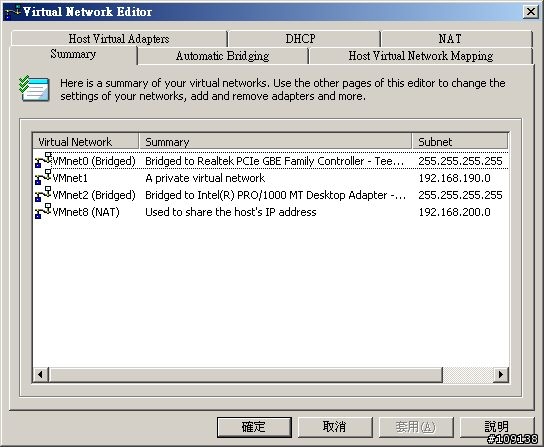The image size is (544, 447).
Task: Click the summary checklist icon
Action: 34,88
